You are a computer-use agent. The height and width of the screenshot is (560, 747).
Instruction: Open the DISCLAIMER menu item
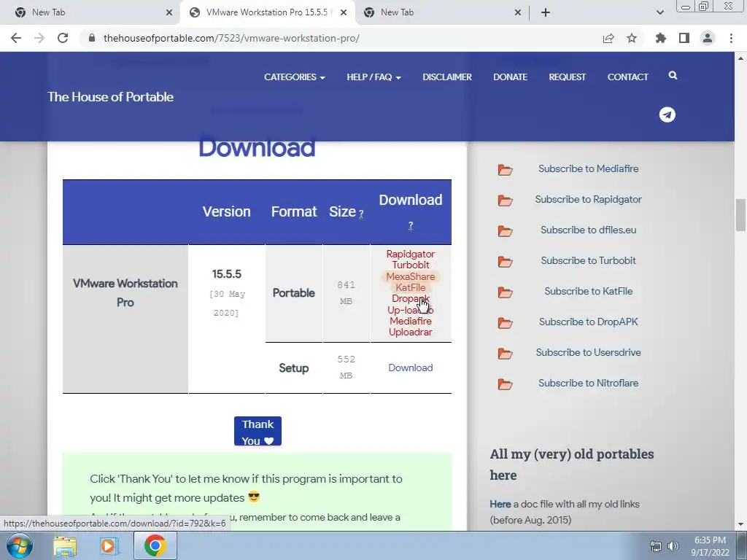447,77
